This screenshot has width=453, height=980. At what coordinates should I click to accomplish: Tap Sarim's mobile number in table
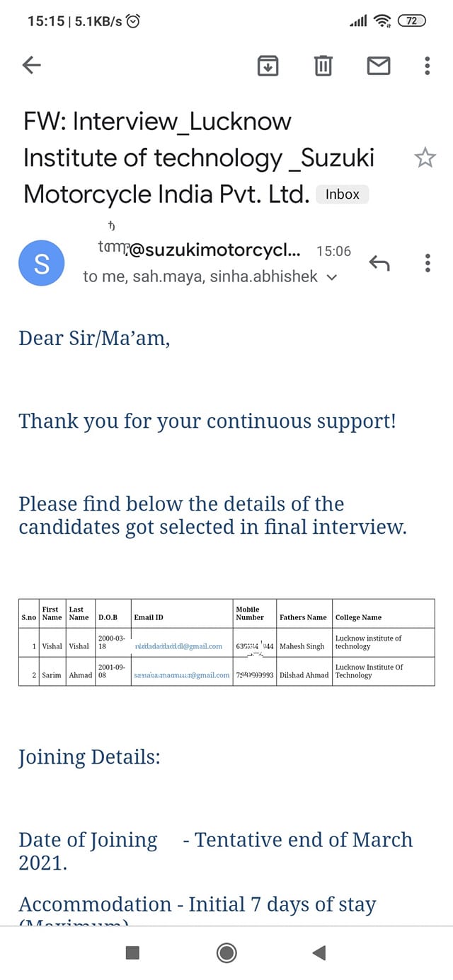coord(255,675)
